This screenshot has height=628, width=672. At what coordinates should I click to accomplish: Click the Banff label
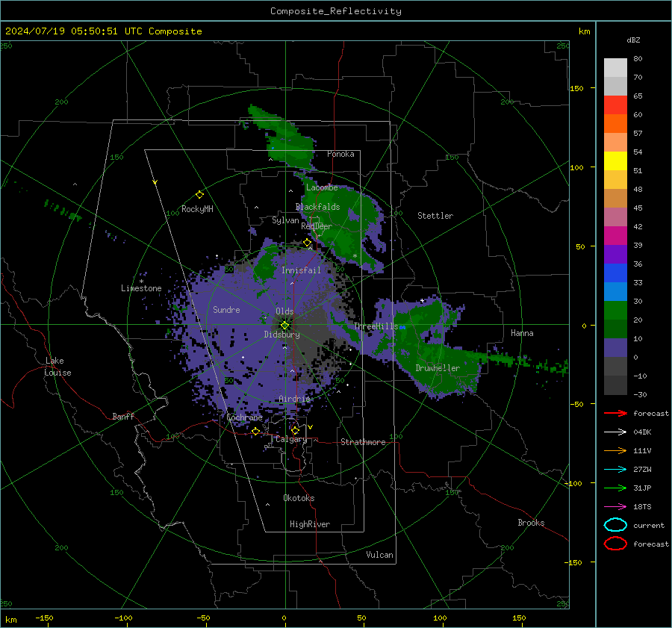123,416
